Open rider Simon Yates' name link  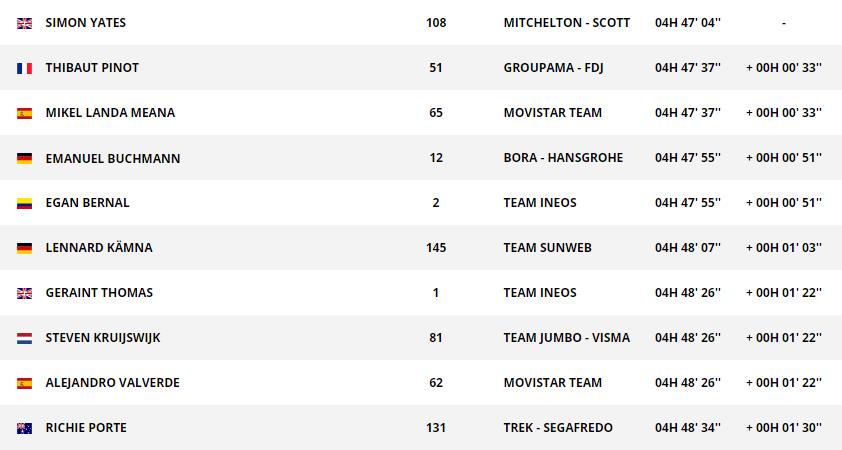pyautogui.click(x=86, y=23)
